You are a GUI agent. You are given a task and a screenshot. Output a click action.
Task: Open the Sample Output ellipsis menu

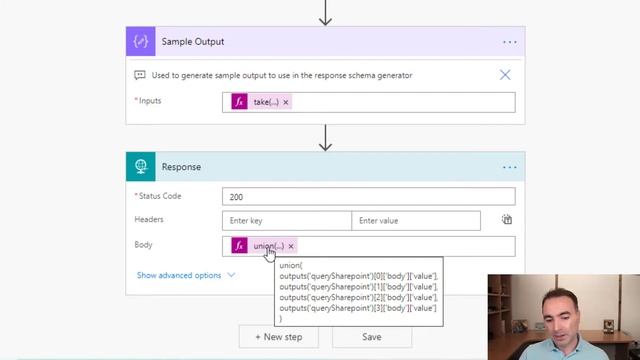pyautogui.click(x=509, y=42)
